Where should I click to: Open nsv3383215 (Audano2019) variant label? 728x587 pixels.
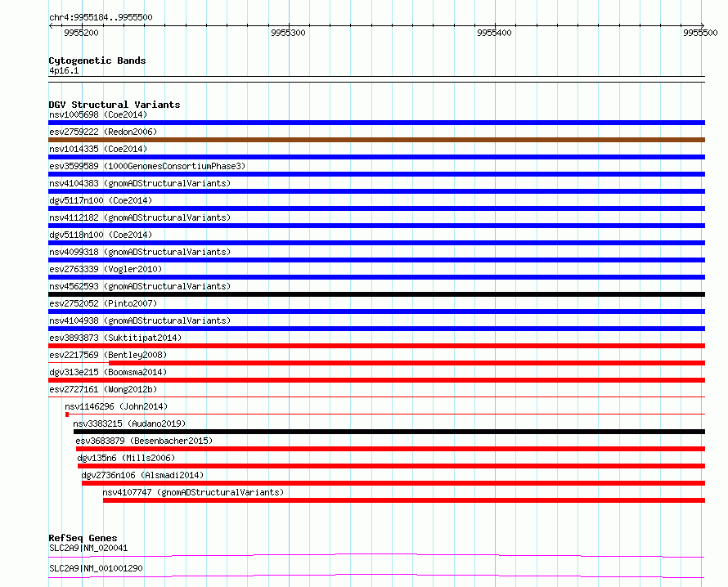coord(129,423)
